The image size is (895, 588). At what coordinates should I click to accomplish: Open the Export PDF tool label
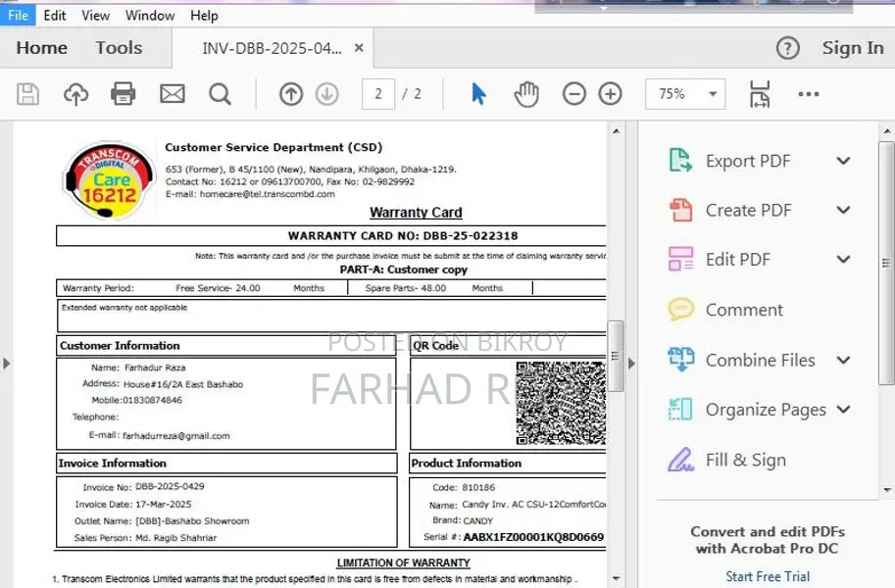748,161
